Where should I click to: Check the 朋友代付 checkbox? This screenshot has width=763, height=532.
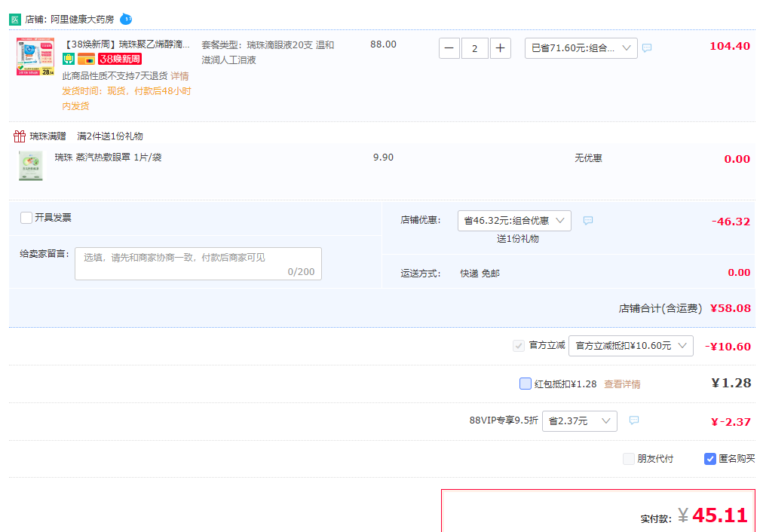(x=629, y=459)
